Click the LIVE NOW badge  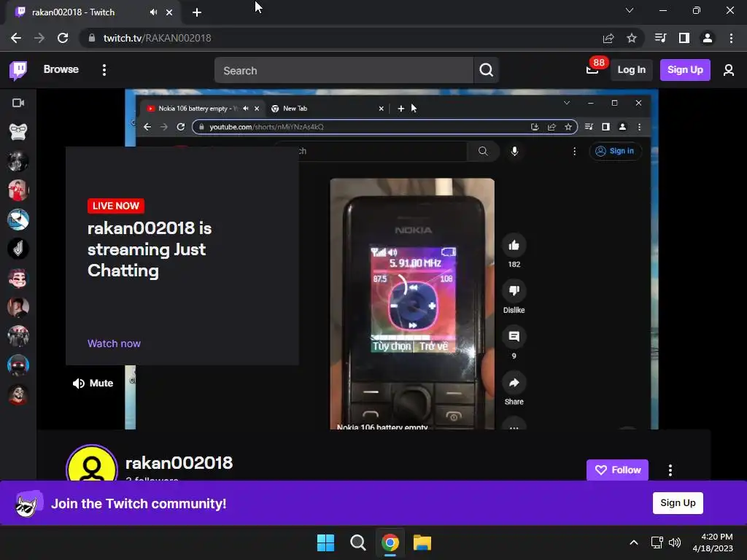(x=116, y=206)
